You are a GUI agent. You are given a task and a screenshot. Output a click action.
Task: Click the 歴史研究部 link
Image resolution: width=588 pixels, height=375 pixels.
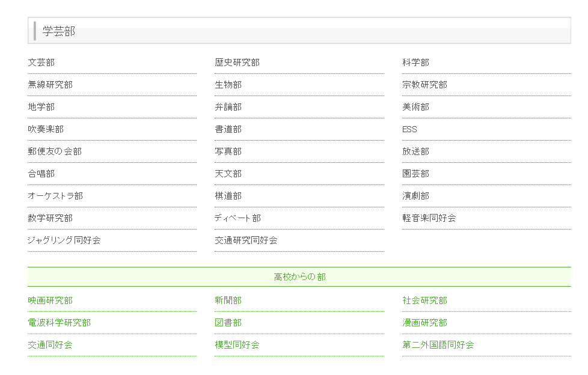tap(237, 62)
